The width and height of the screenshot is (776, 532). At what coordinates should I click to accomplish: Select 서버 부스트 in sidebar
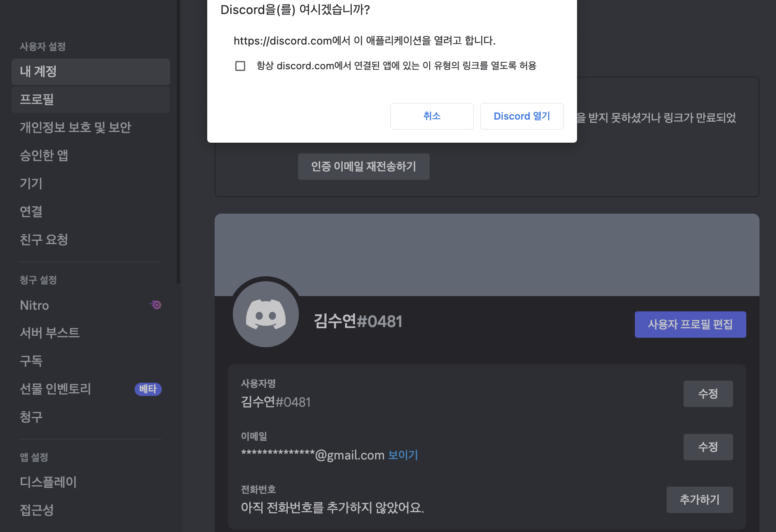[91, 333]
